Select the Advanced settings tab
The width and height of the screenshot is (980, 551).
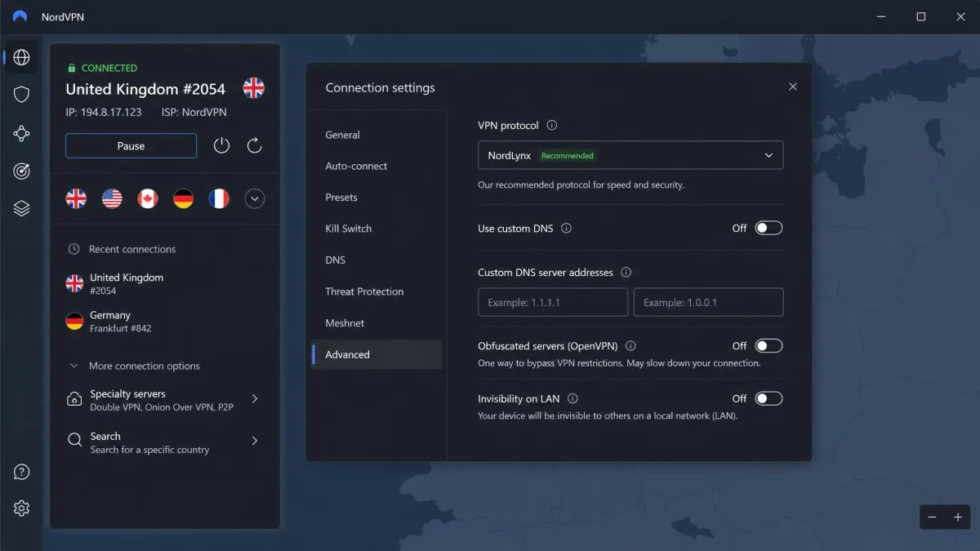tap(376, 355)
